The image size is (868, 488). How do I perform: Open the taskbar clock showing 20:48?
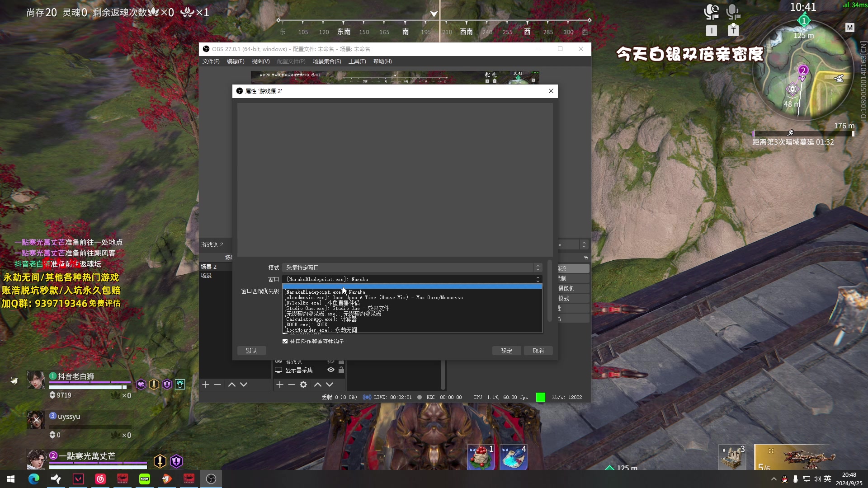click(849, 479)
